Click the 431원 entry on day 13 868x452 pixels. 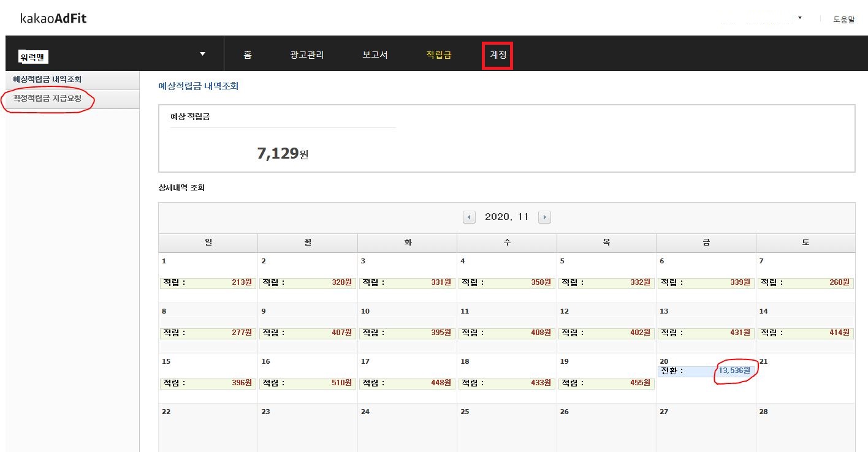[x=706, y=333]
